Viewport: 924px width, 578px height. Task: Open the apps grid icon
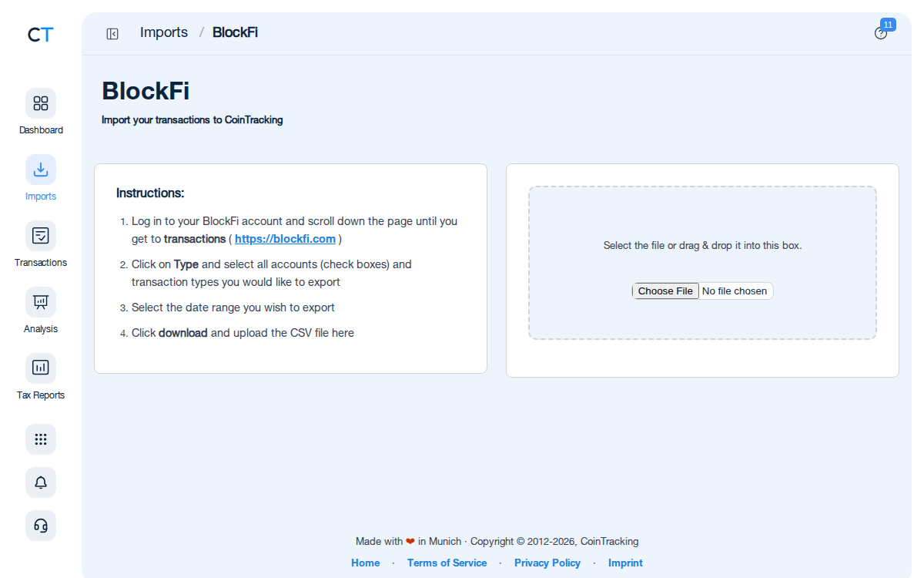(x=41, y=439)
